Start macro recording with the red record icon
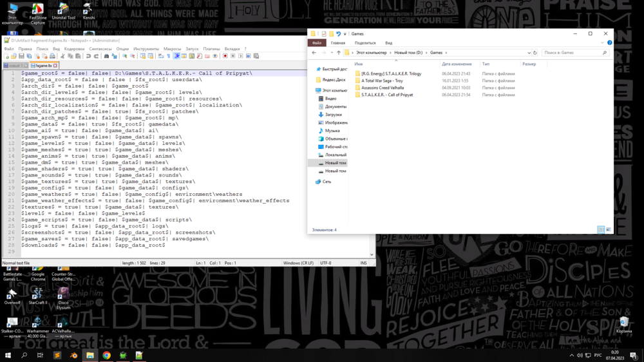Viewport: 644px width, 362px height. click(225, 57)
